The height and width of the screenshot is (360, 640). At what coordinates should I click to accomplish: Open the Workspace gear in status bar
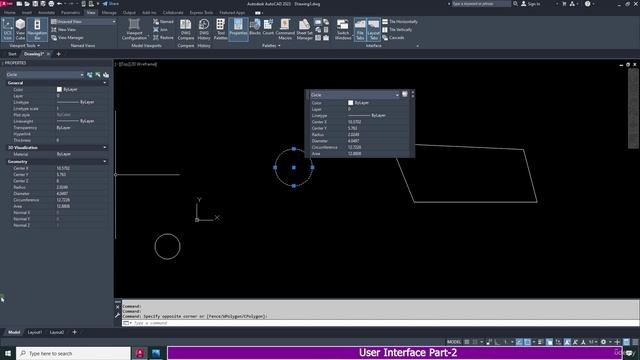click(x=603, y=342)
